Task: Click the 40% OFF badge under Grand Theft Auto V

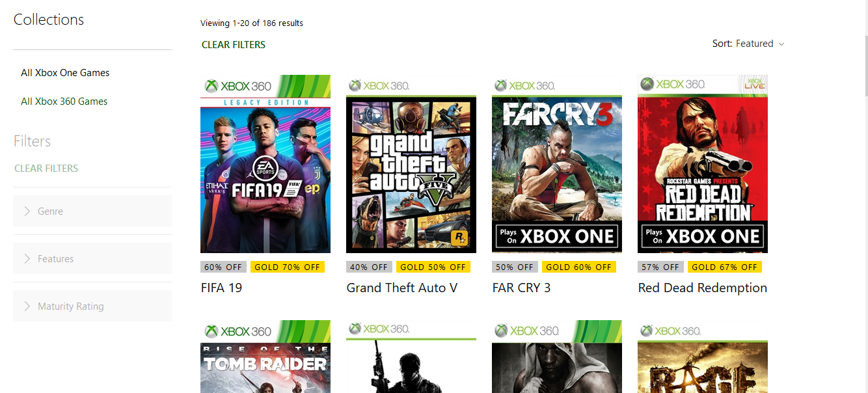Action: point(369,267)
